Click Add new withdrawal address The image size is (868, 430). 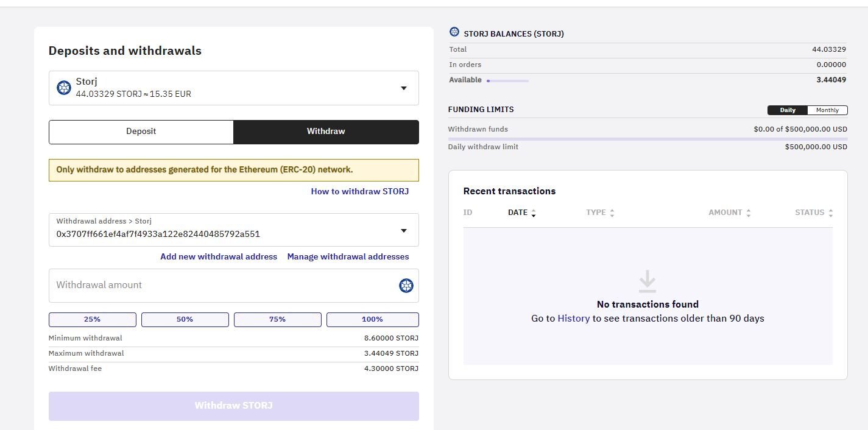tap(219, 256)
